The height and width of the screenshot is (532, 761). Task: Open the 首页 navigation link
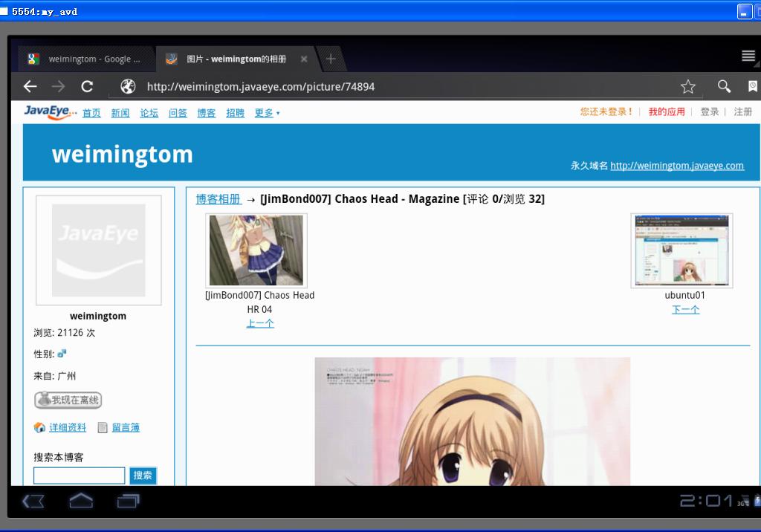(x=91, y=113)
